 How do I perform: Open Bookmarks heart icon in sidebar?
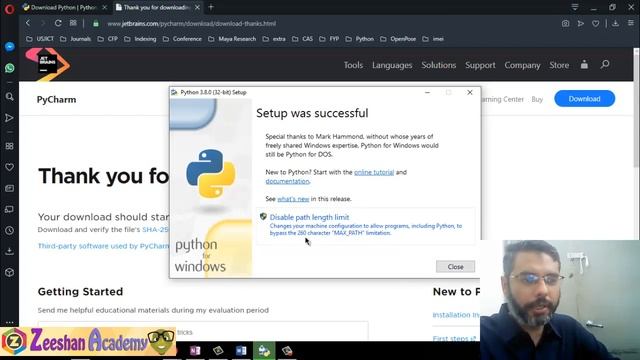(9, 167)
